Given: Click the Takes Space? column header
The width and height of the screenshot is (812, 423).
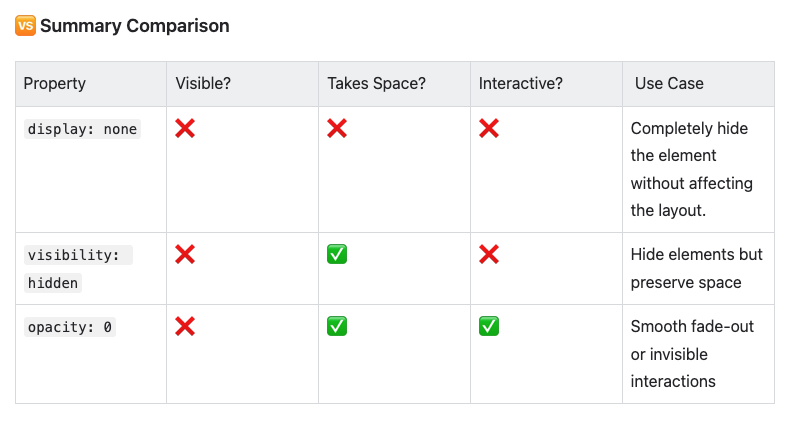Looking at the screenshot, I should 376,83.
